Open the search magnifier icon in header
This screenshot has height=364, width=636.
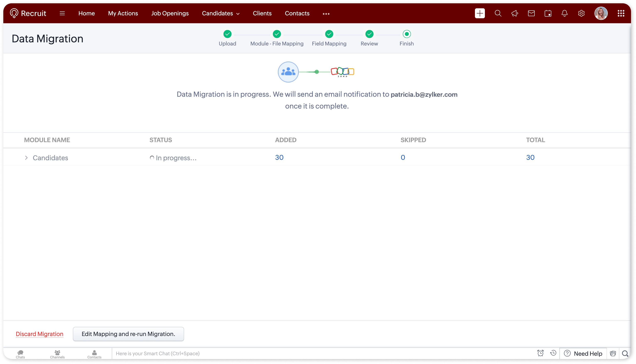click(498, 13)
